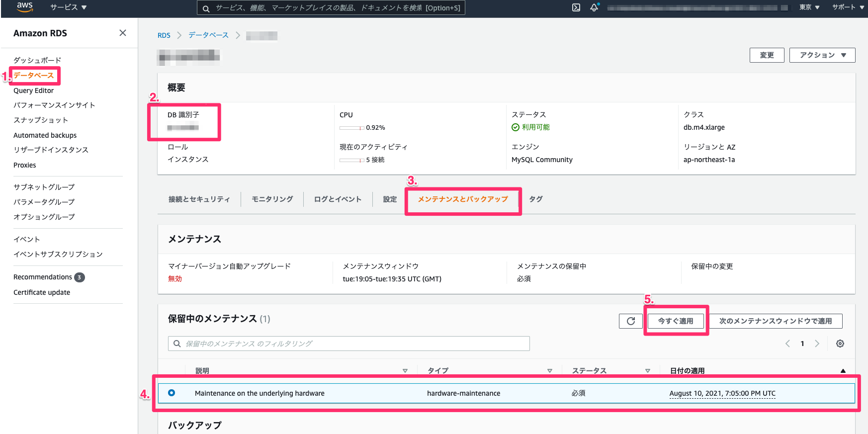
Task: Open the サポート support dropdown
Action: tap(848, 7)
